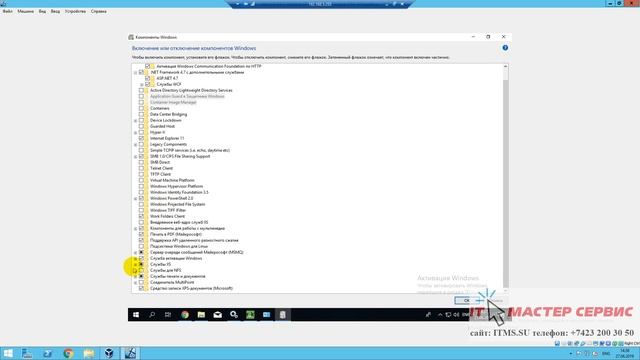Viewport: 640px width, 360px height.
Task: Launch Chrome from the host taskbar
Action: point(68,353)
